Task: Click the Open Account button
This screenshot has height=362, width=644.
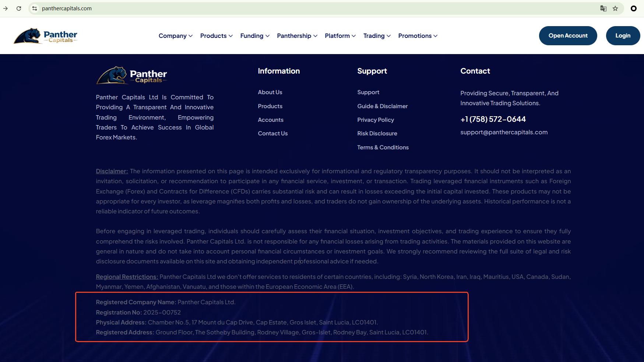Action: [x=568, y=36]
